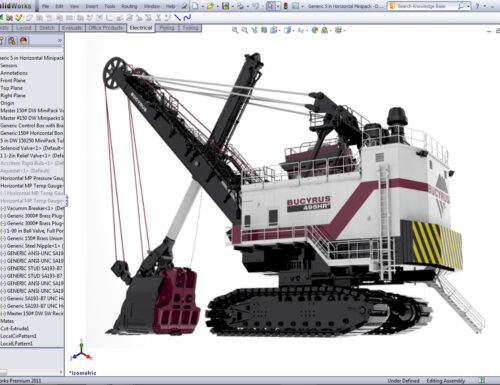Open the search type dropdown arrow
The image size is (500, 385).
(x=468, y=6)
